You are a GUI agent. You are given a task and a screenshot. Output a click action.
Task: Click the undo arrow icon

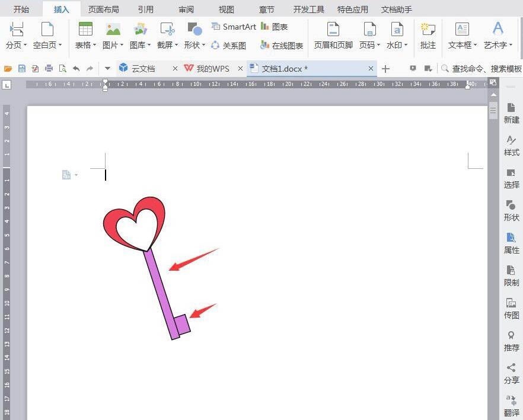(x=76, y=69)
